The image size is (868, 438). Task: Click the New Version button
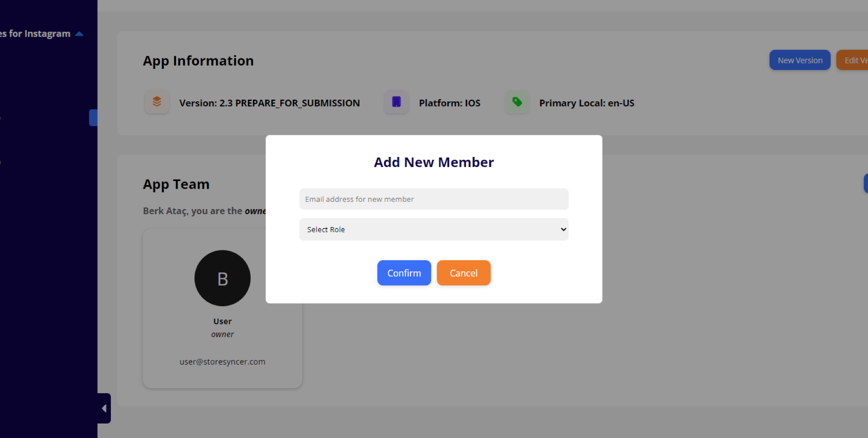pyautogui.click(x=799, y=60)
